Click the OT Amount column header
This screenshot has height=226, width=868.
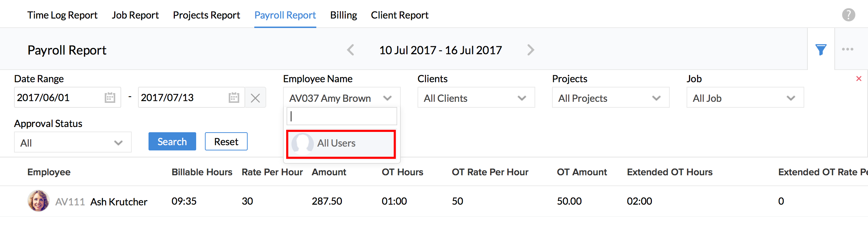[x=582, y=172]
